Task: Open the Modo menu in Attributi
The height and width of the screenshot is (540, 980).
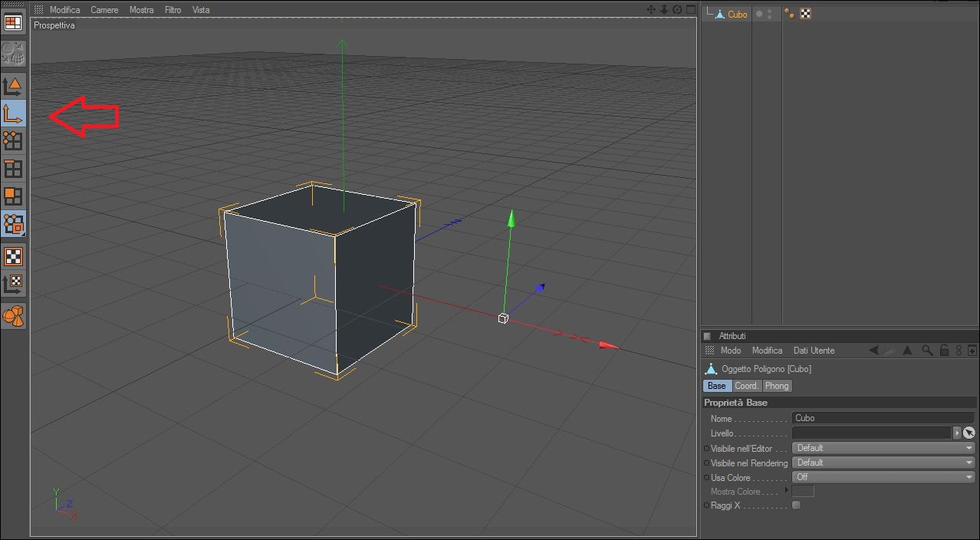Action: [x=731, y=351]
